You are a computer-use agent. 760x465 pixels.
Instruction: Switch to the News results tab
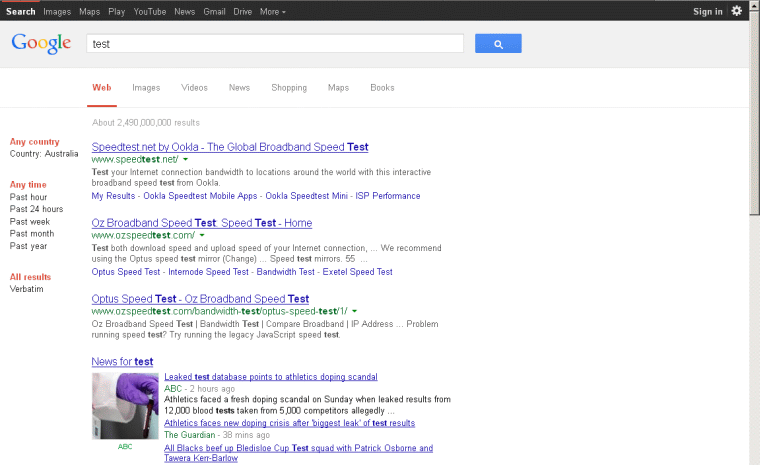point(239,88)
